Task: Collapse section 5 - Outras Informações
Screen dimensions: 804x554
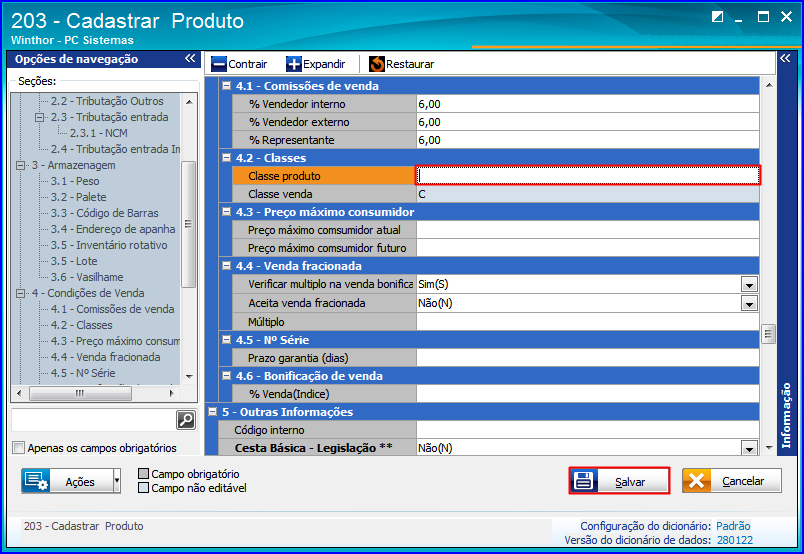Action: (212, 411)
